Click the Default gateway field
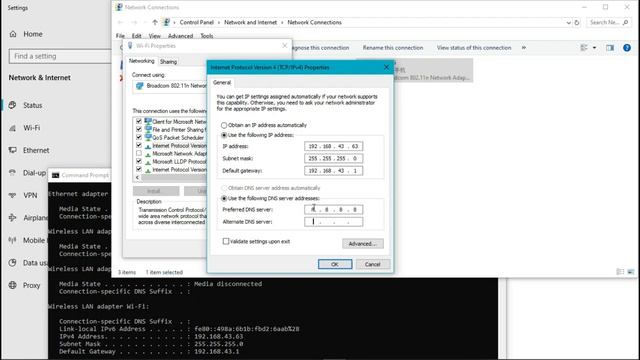The image size is (640, 360). point(333,171)
